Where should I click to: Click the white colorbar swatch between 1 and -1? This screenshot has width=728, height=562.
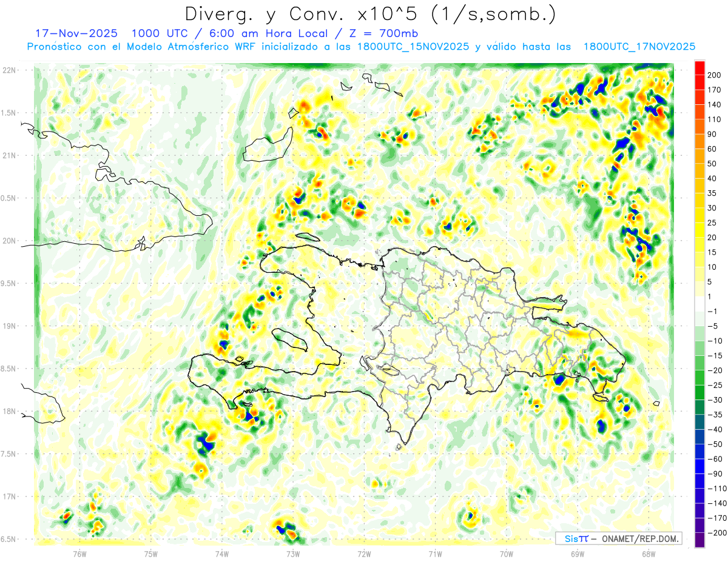(699, 304)
